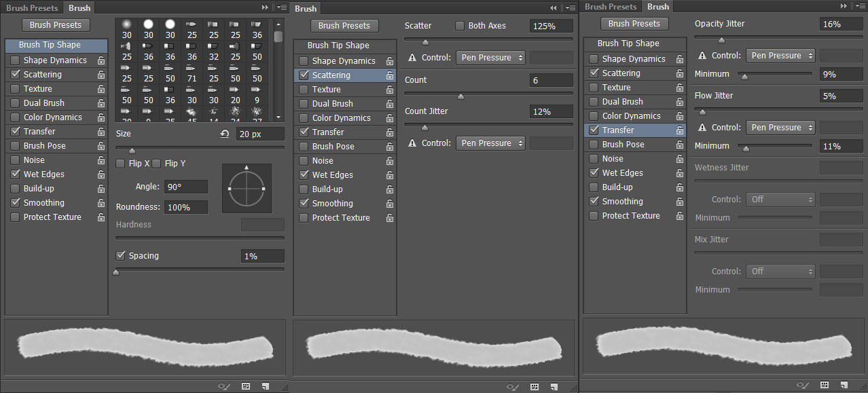Collapse the Brush Tip Shape panel with double arrows
Image resolution: width=868 pixels, height=393 pixels.
pyautogui.click(x=266, y=7)
